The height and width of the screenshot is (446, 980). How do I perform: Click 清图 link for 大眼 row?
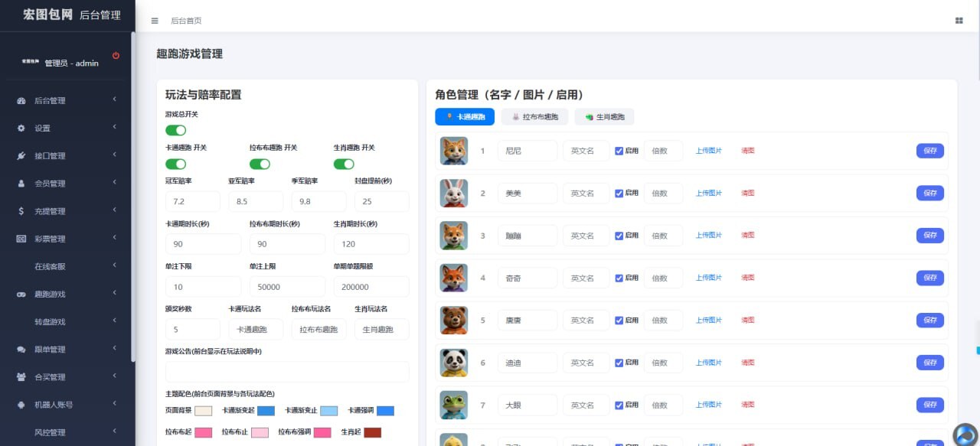pyautogui.click(x=748, y=405)
